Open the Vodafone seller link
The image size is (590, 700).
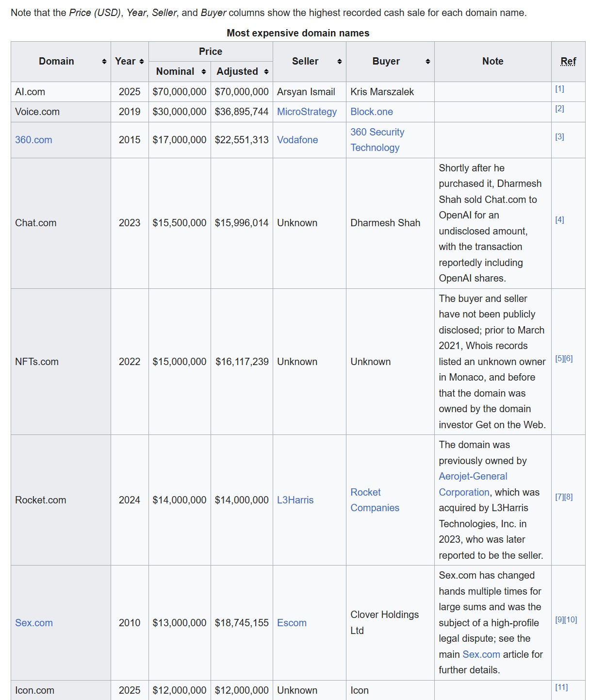pos(297,140)
